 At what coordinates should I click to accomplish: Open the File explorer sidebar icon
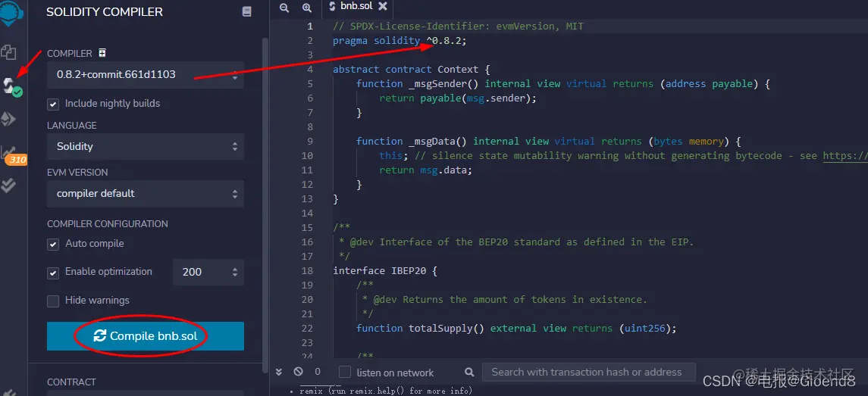[8, 53]
